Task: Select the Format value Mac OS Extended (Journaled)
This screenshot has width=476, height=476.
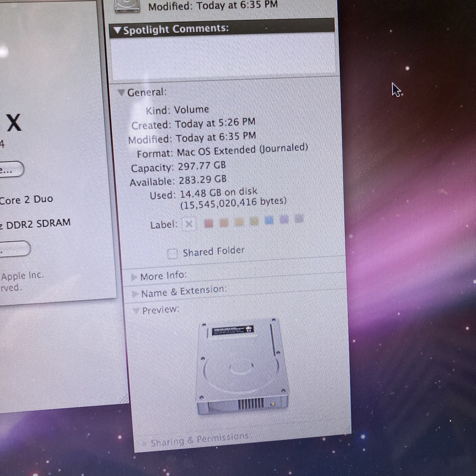Action: coord(242,150)
